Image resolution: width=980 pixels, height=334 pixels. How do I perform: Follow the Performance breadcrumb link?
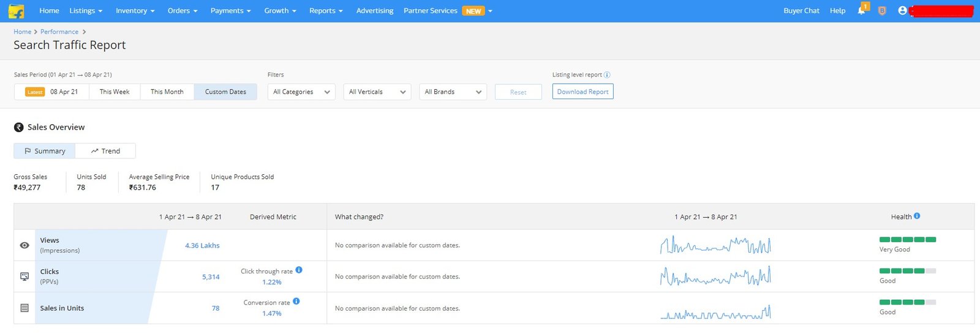[59, 32]
